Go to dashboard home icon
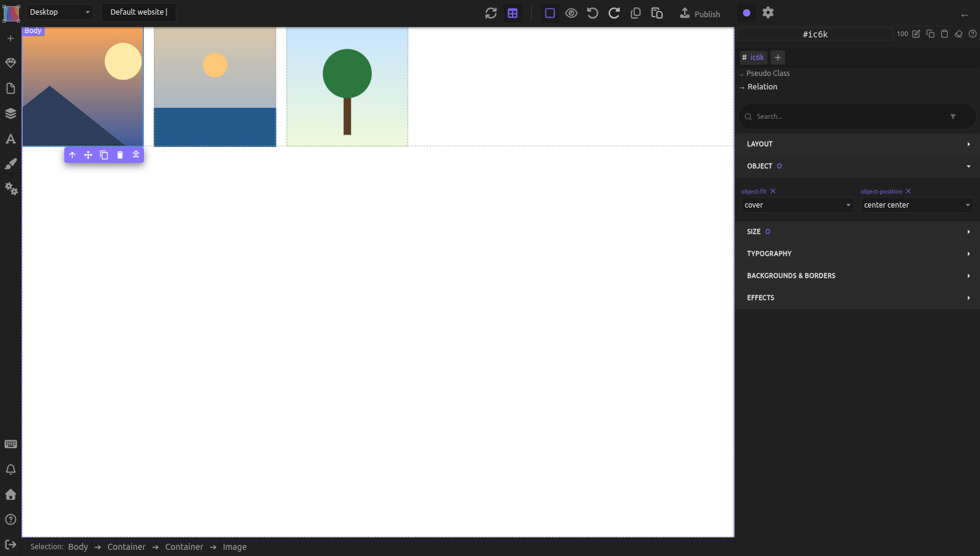This screenshot has height=556, width=980. (10, 494)
